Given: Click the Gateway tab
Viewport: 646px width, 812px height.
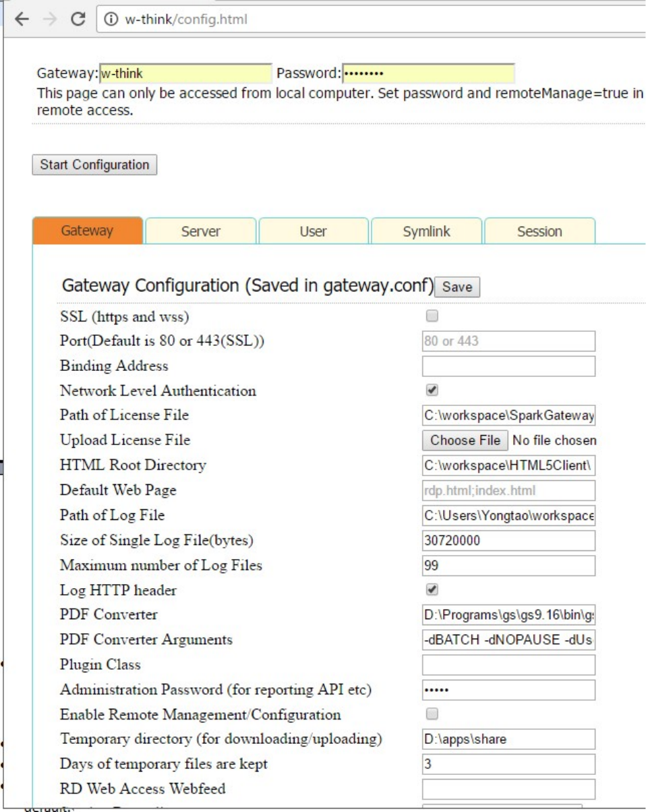Looking at the screenshot, I should (88, 231).
